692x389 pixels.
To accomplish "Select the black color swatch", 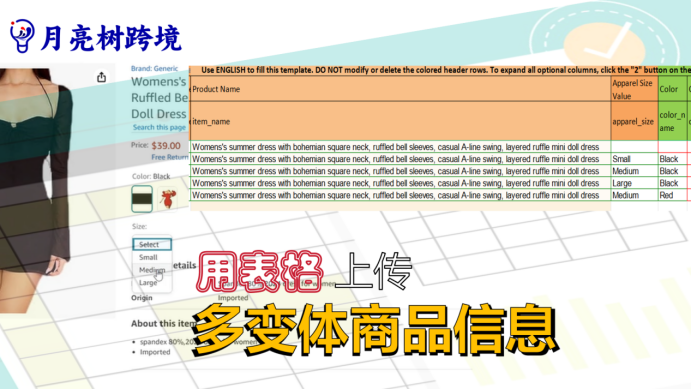I will pyautogui.click(x=142, y=199).
